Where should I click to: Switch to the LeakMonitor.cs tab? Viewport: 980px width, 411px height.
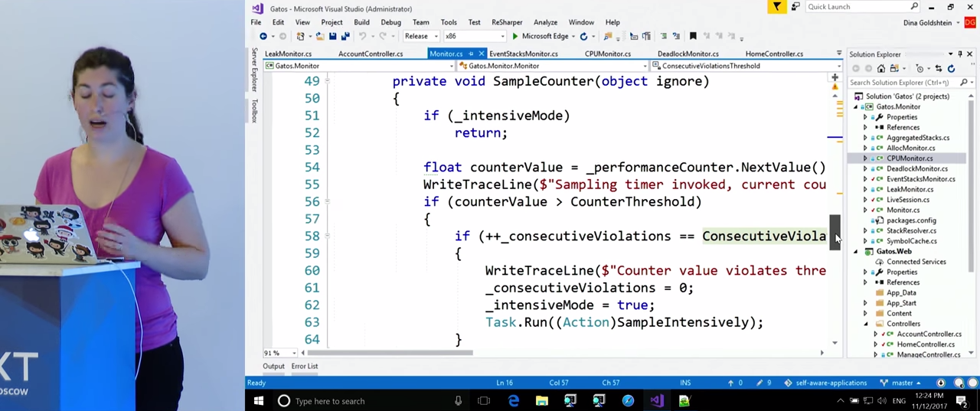[288, 54]
